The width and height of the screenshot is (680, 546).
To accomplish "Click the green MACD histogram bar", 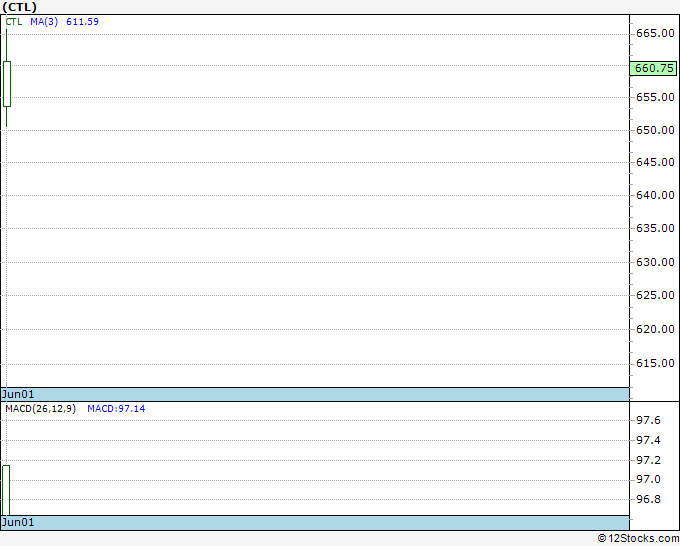I will click(x=6, y=490).
